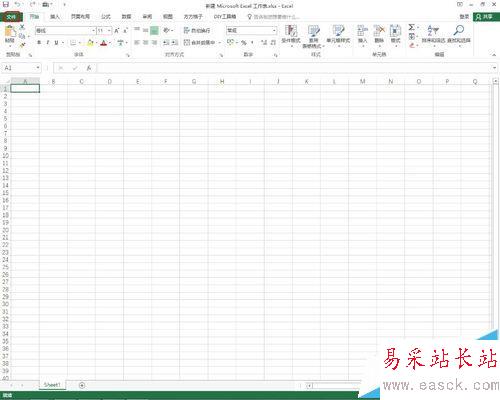
Task: Apply the red font color A
Action: [104, 43]
